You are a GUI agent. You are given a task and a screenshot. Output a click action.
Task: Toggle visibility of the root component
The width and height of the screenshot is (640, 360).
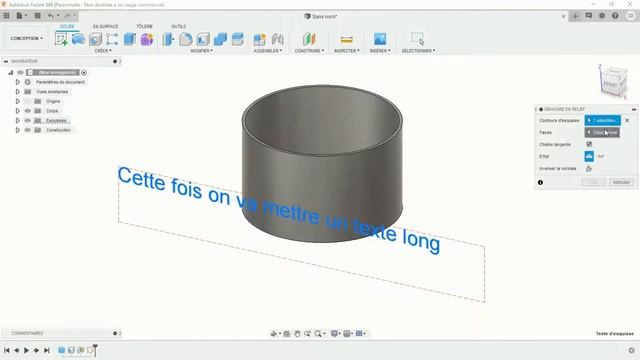click(x=20, y=72)
